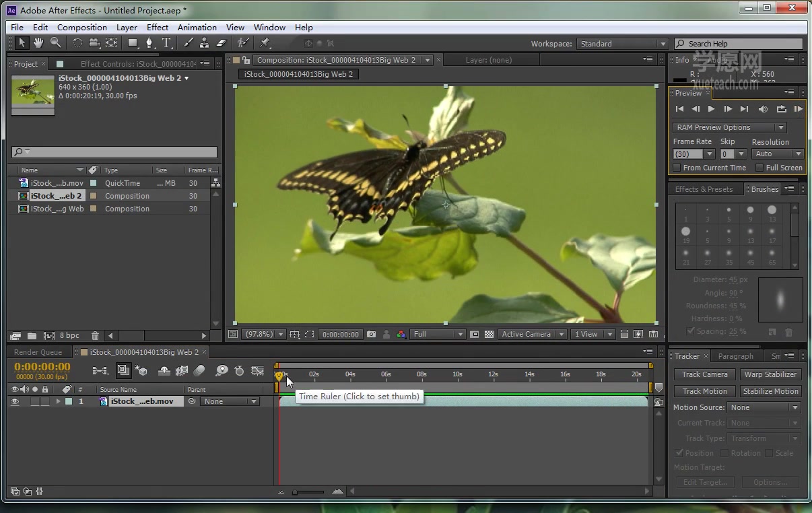
Task: Hide the iStock layer using eye icon
Action: (x=15, y=401)
